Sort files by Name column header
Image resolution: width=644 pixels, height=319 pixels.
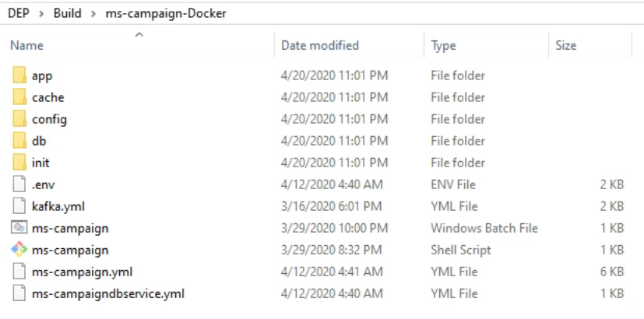26,46
